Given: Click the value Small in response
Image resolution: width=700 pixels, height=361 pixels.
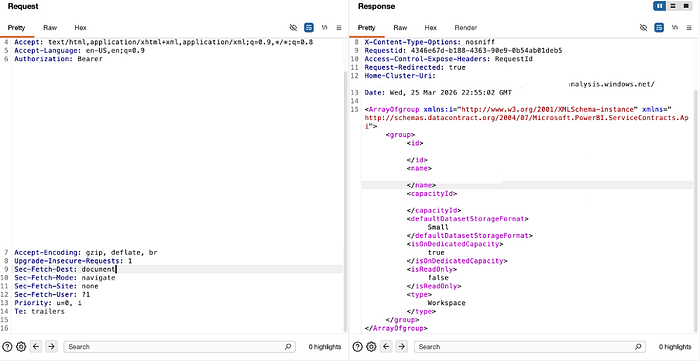Looking at the screenshot, I should [x=438, y=228].
